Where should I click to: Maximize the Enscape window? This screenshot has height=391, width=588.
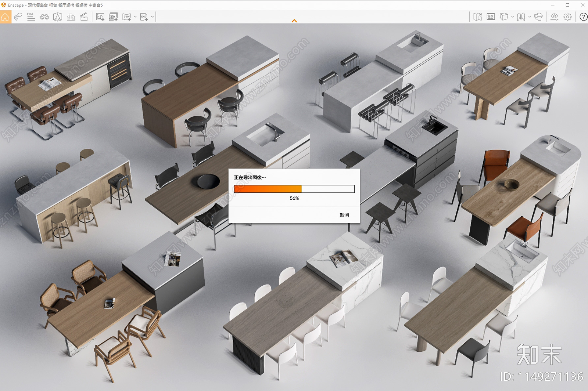click(568, 5)
